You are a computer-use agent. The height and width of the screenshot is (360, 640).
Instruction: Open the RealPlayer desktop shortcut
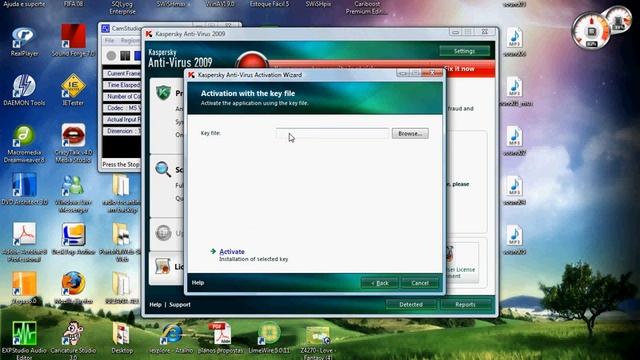(24, 41)
